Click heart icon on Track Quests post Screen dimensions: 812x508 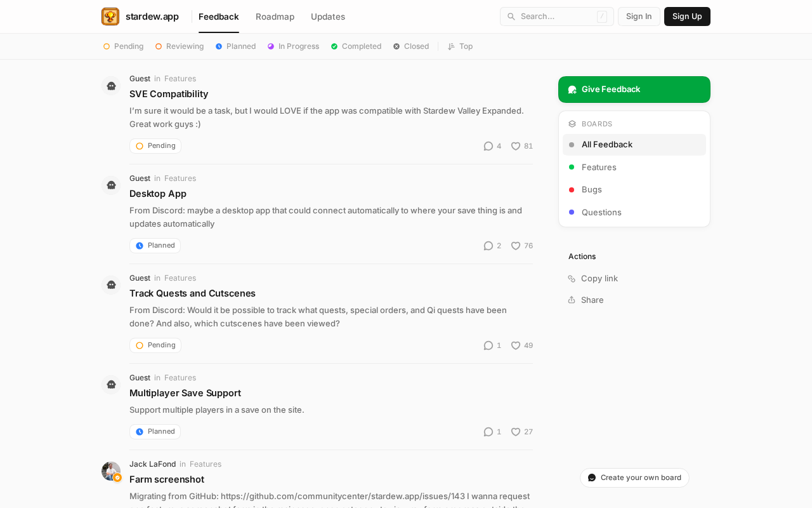[516, 345]
